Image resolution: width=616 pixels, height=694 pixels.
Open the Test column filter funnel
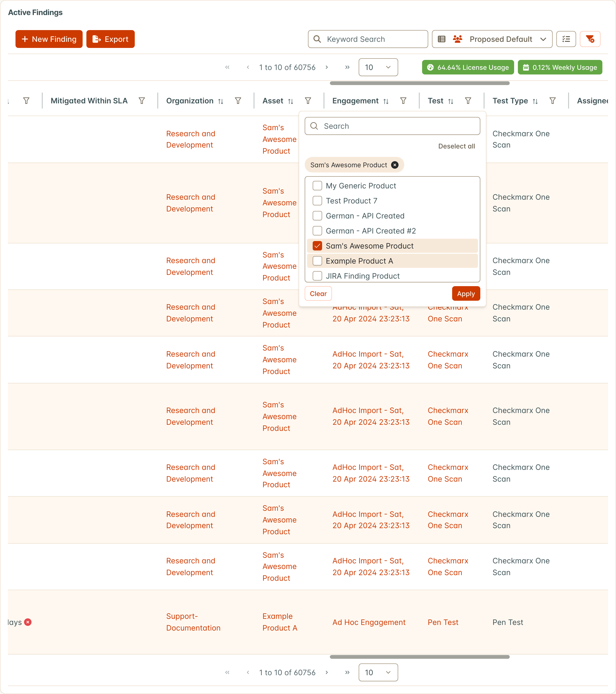pyautogui.click(x=468, y=101)
